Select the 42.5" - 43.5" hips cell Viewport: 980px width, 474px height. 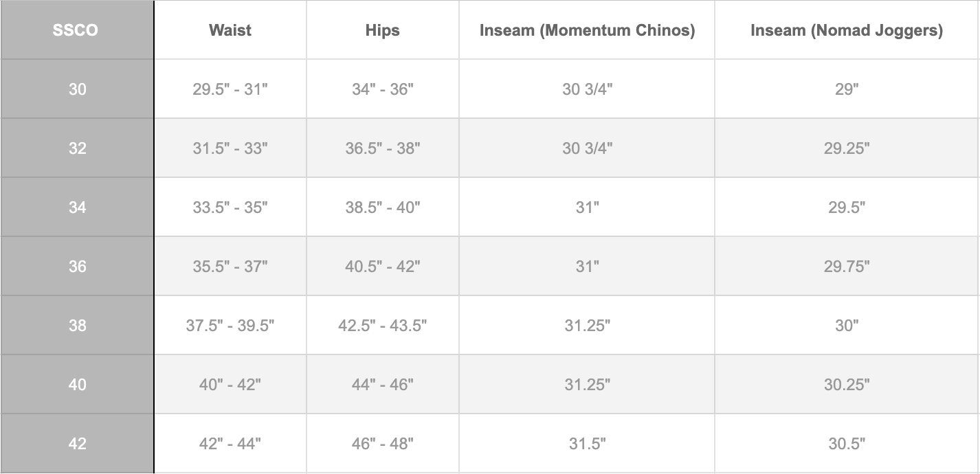coord(383,326)
